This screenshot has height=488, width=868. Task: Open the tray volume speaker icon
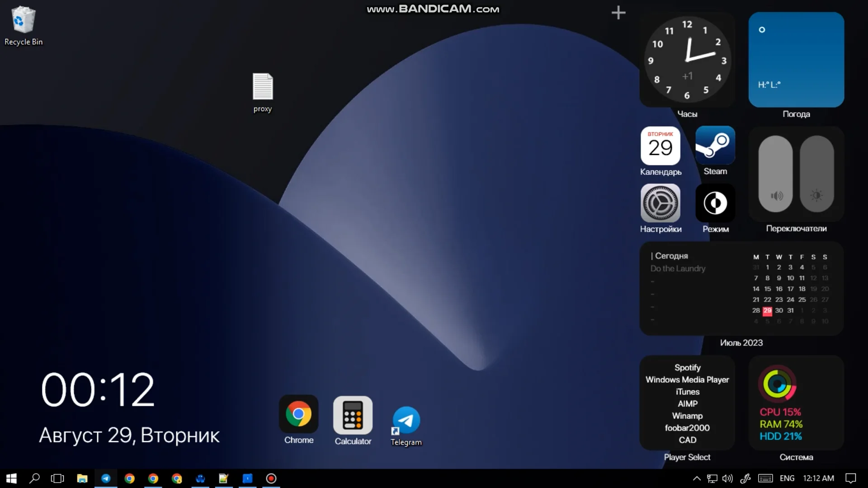727,479
